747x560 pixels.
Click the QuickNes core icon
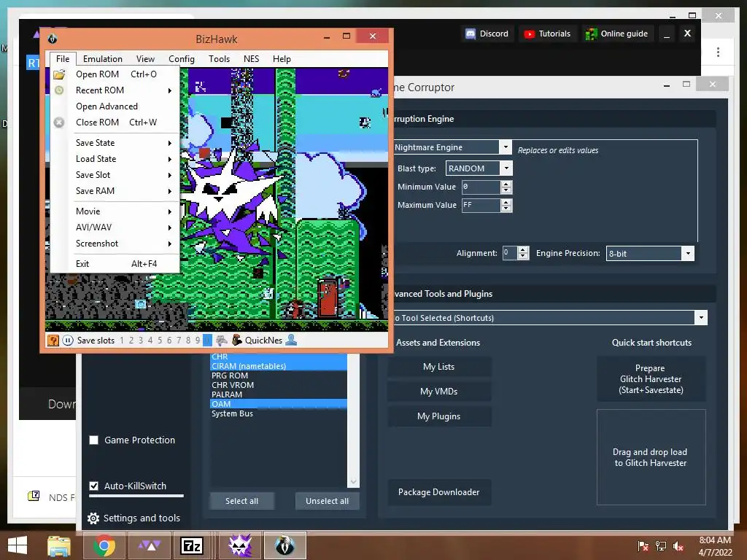[x=237, y=340]
